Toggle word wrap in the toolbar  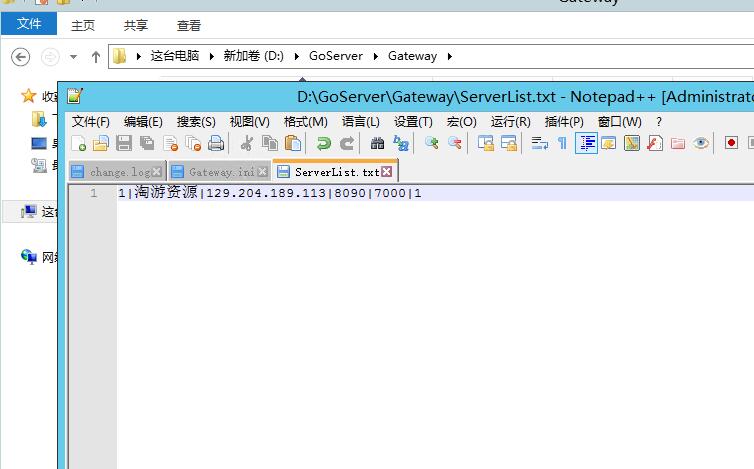pos(539,144)
